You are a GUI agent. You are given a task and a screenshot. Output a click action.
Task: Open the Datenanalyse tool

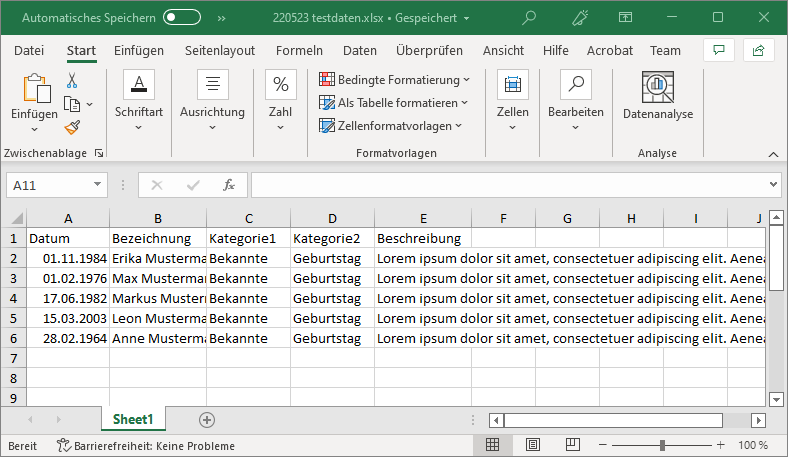point(657,96)
